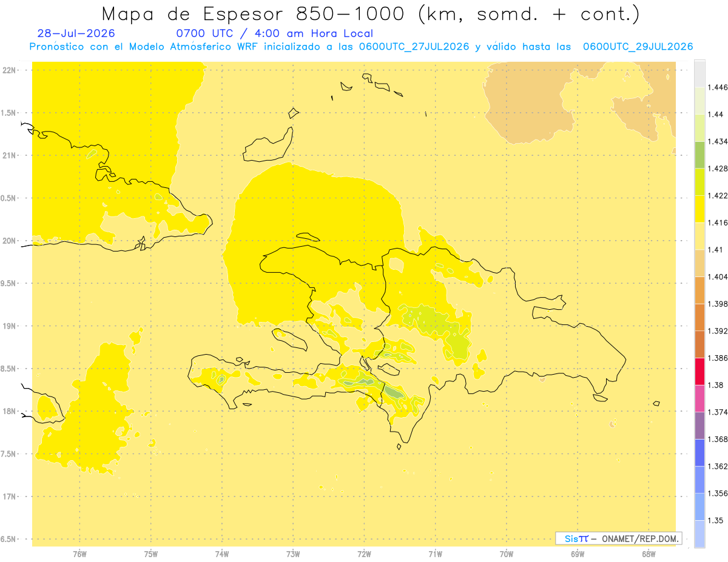728x562 pixels.
Task: Click the longitude label '71W'
Action: 435,554
